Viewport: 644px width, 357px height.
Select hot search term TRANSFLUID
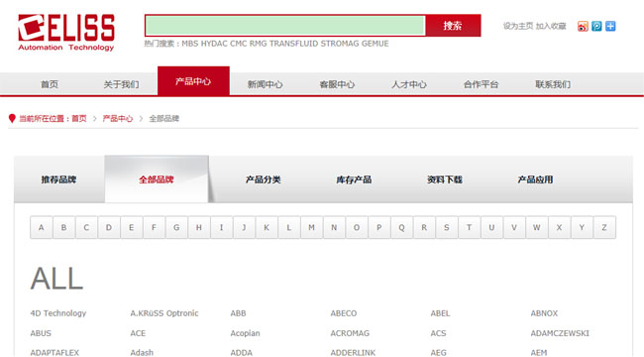293,44
